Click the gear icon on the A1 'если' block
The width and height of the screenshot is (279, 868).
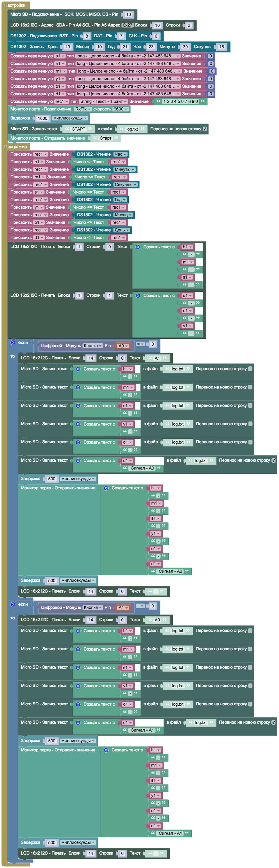pyautogui.click(x=13, y=604)
